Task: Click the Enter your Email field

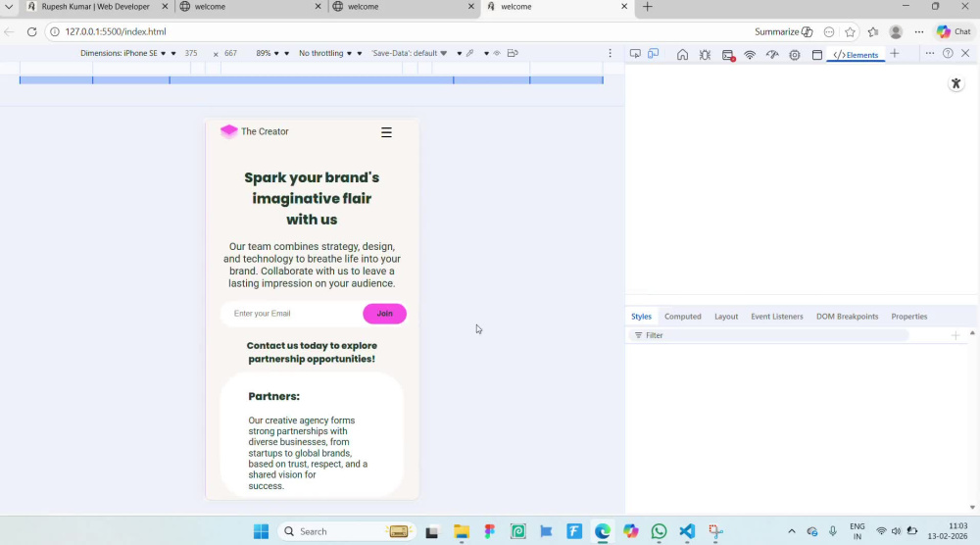Action: [291, 314]
